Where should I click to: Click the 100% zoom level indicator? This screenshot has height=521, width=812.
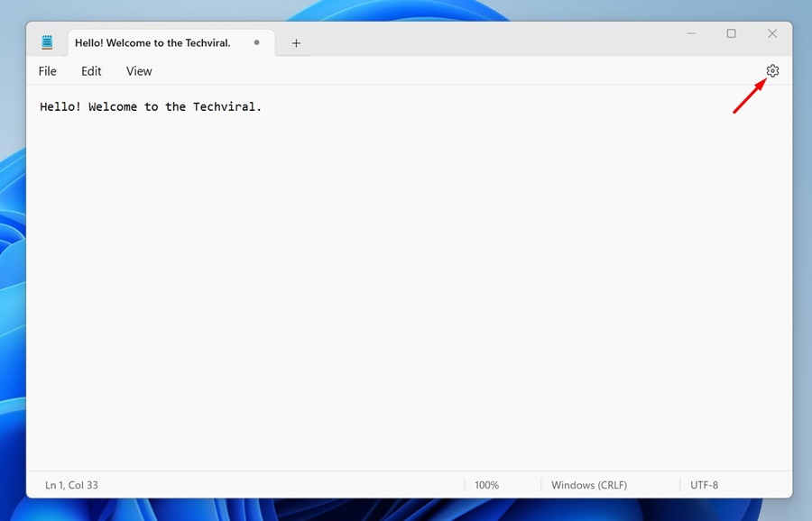[x=487, y=485]
